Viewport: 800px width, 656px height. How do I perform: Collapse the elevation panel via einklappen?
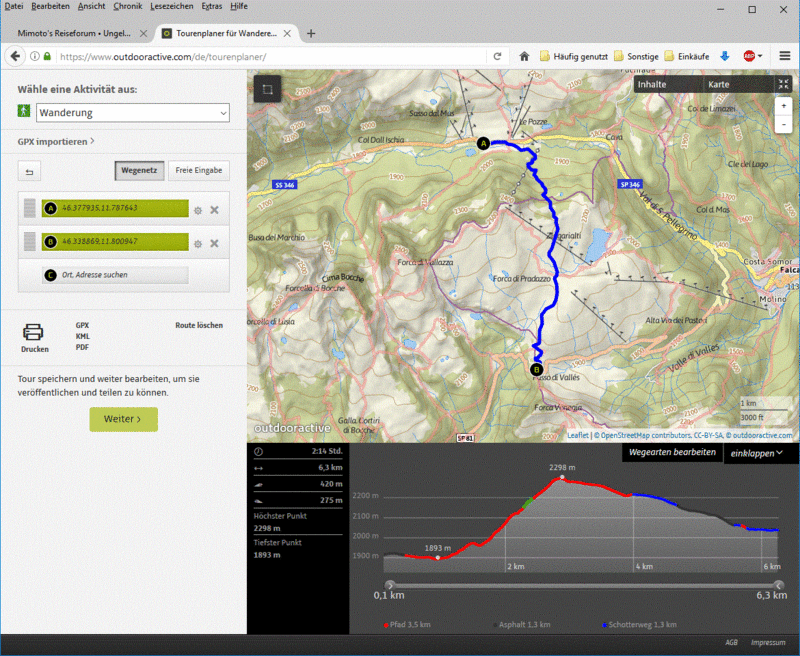click(x=758, y=452)
